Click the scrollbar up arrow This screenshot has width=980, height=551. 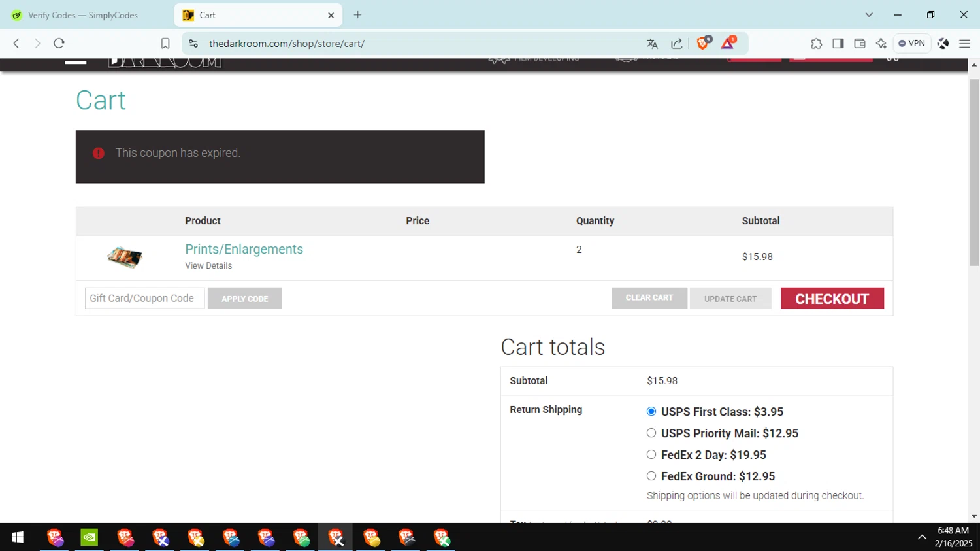point(974,65)
